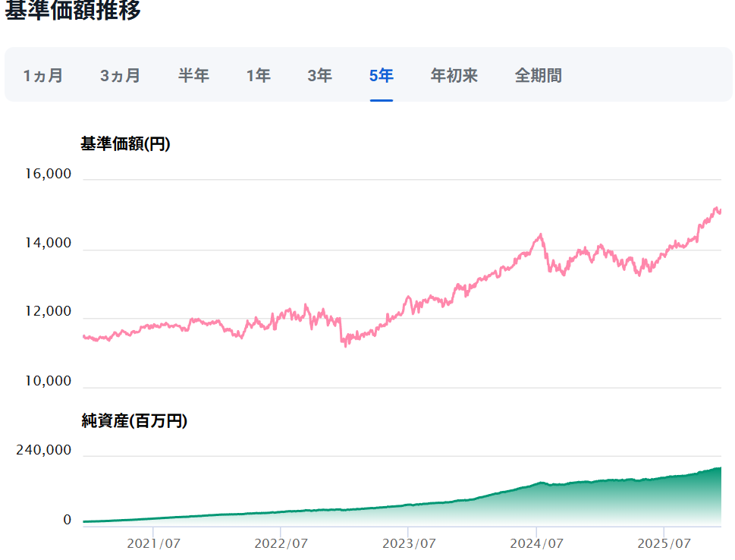
Task: Switch to the 年初来 tab
Action: click(x=454, y=76)
